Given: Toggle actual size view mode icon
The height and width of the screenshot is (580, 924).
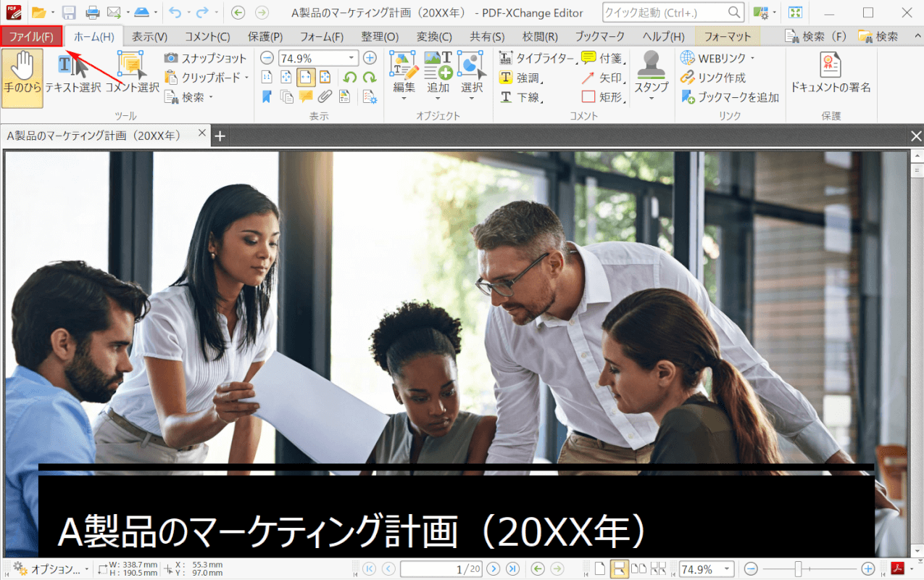Looking at the screenshot, I should [267, 78].
